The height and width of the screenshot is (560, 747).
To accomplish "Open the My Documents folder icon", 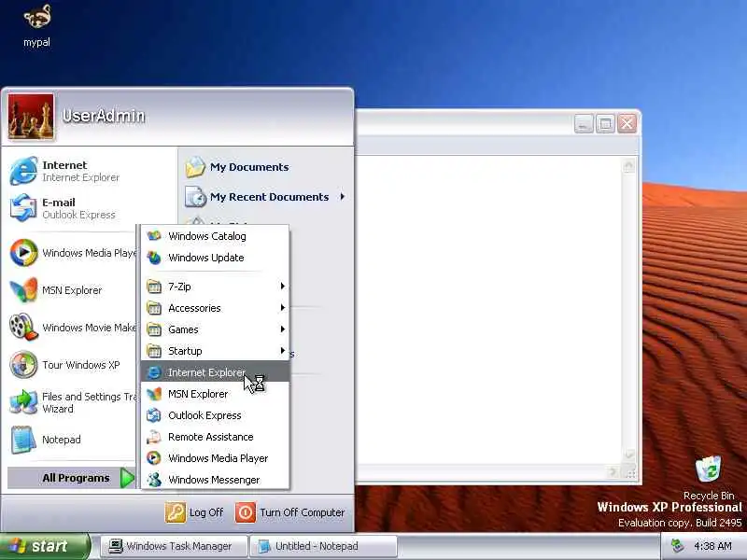I will coord(195,167).
